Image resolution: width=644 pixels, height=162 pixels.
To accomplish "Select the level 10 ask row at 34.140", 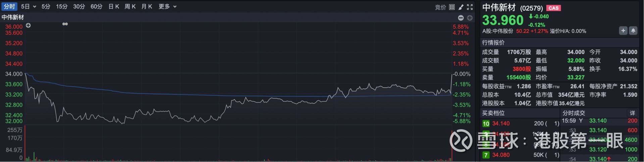I will (x=521, y=124).
